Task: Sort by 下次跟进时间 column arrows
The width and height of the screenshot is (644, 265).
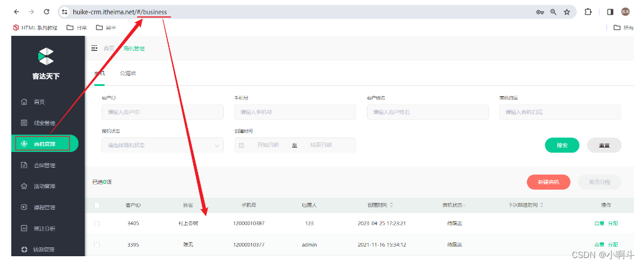Action: (x=542, y=205)
